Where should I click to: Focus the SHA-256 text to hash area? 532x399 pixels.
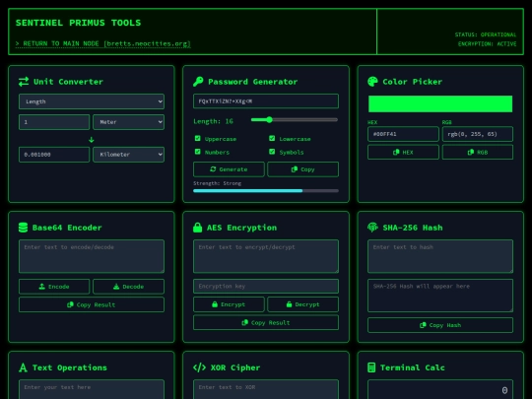click(x=440, y=256)
